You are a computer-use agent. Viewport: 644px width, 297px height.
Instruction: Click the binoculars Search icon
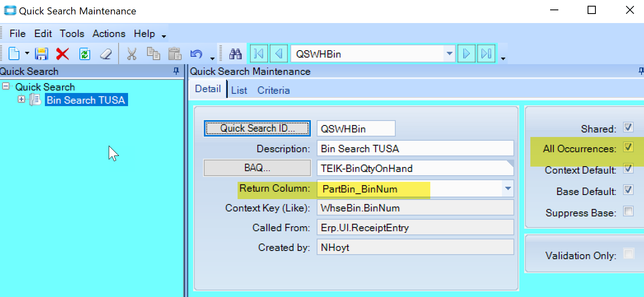tap(236, 54)
